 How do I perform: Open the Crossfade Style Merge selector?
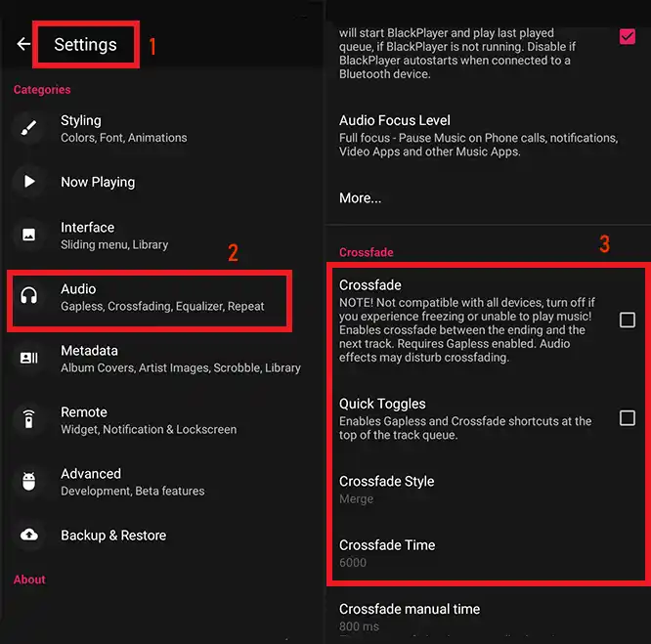coord(488,490)
